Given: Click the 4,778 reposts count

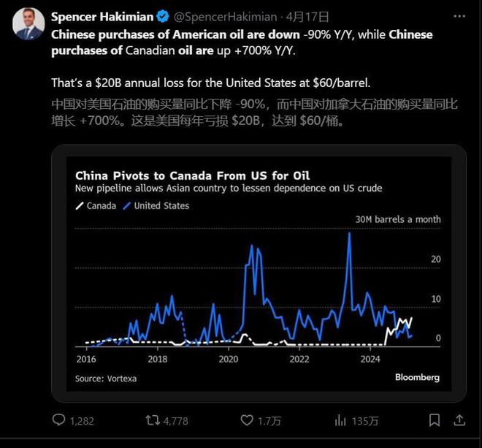Looking at the screenshot, I should coord(175,421).
